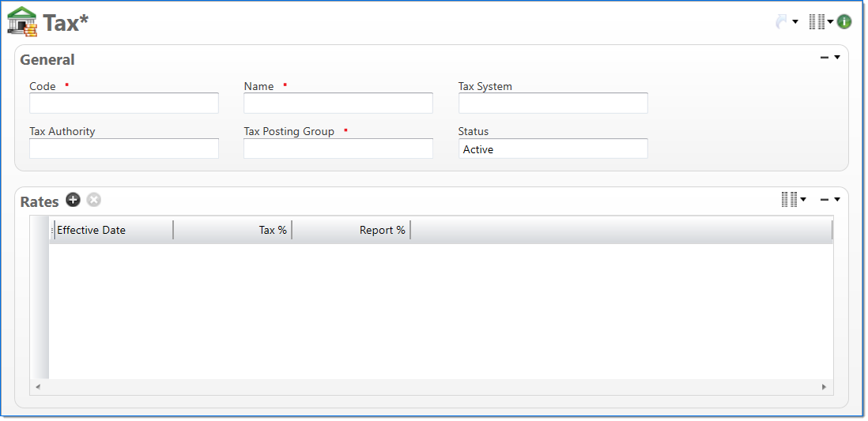Click the green info icon
868x421 pixels.
coord(844,22)
